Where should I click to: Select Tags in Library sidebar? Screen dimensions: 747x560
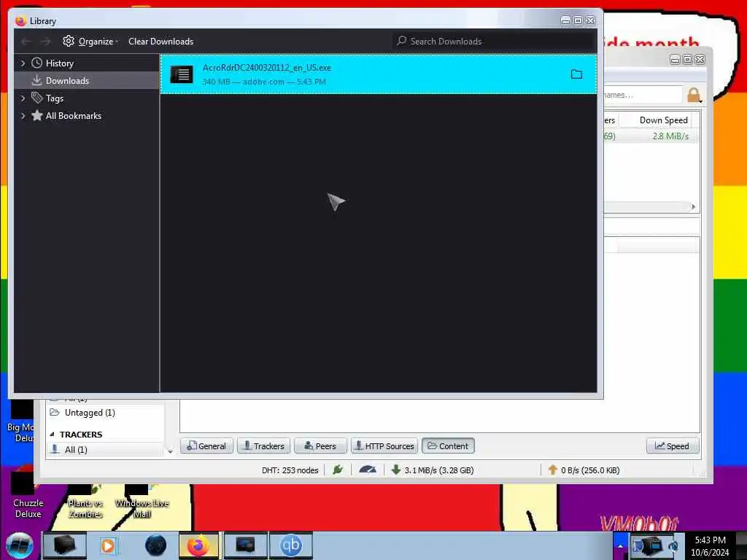54,98
